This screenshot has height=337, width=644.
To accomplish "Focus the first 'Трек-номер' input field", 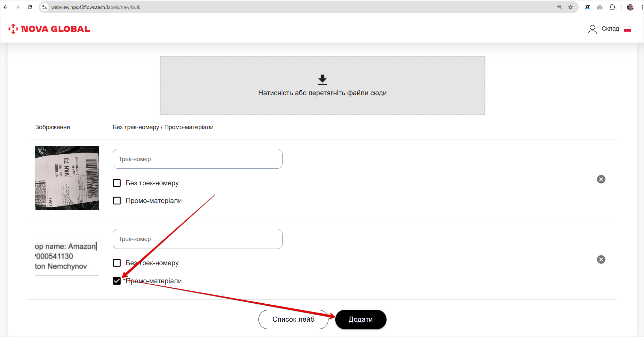I will point(197,159).
